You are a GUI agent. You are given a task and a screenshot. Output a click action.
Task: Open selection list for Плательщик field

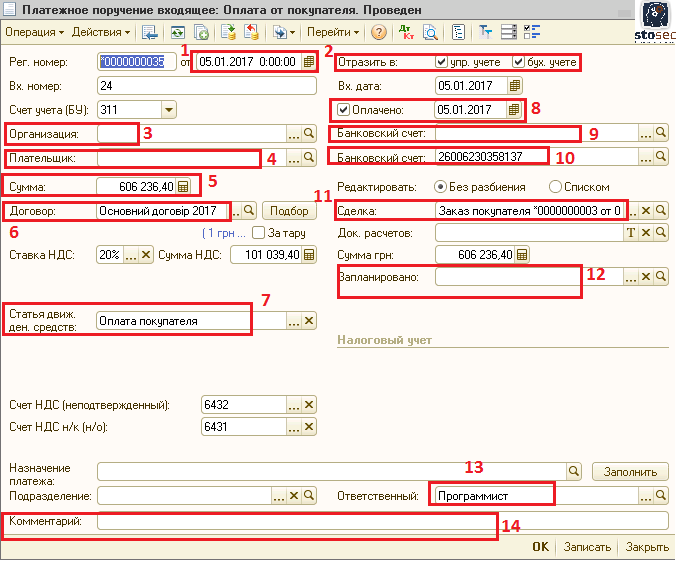294,158
